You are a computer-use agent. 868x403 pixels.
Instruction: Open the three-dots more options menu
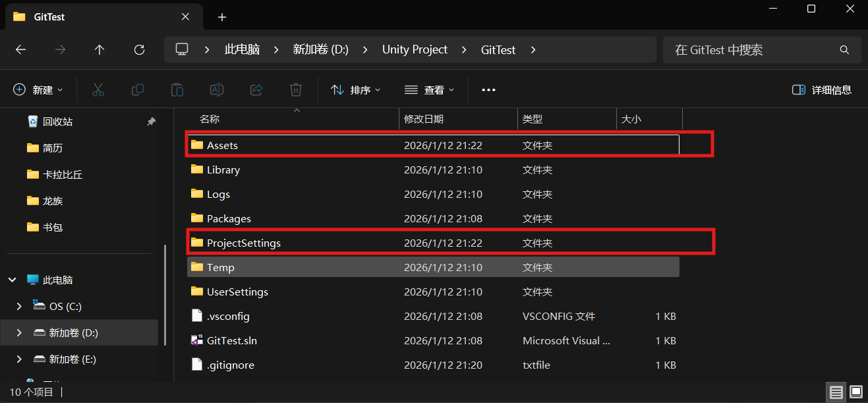click(x=488, y=90)
